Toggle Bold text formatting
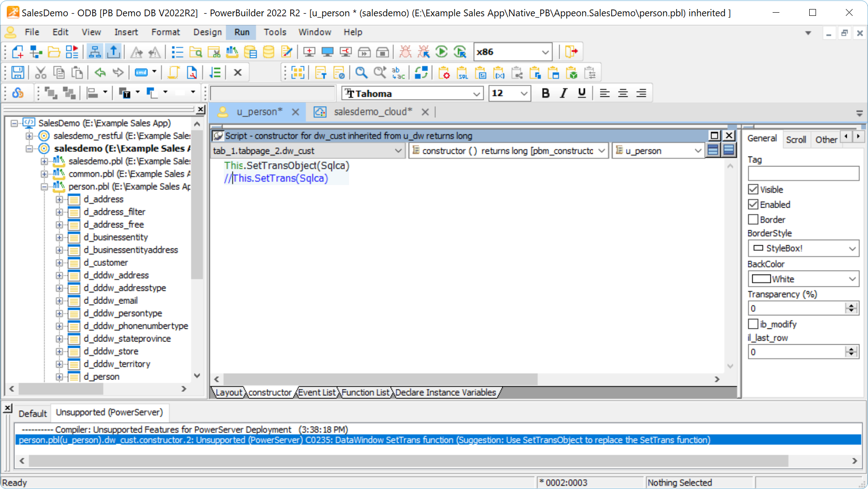This screenshot has width=868, height=489. tap(546, 93)
